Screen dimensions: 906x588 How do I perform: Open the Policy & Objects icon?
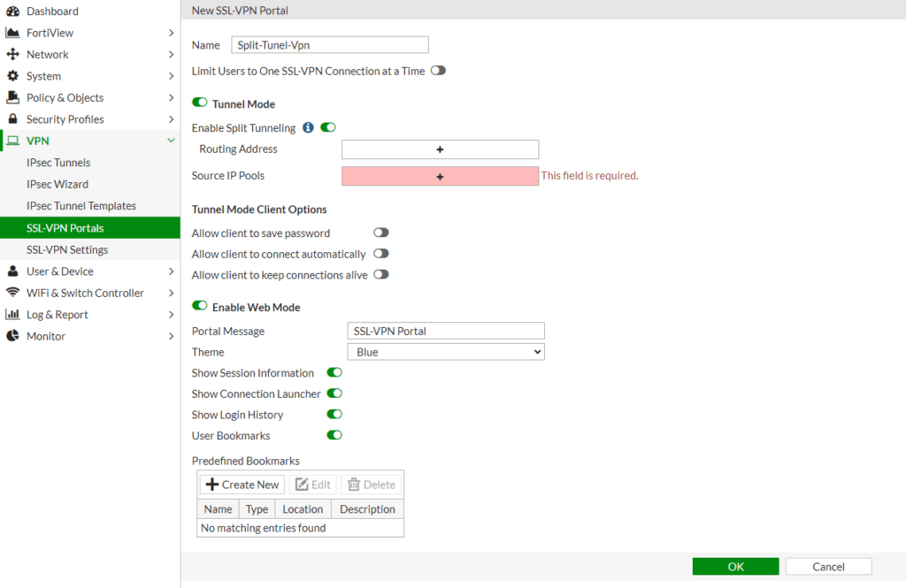[x=12, y=97]
